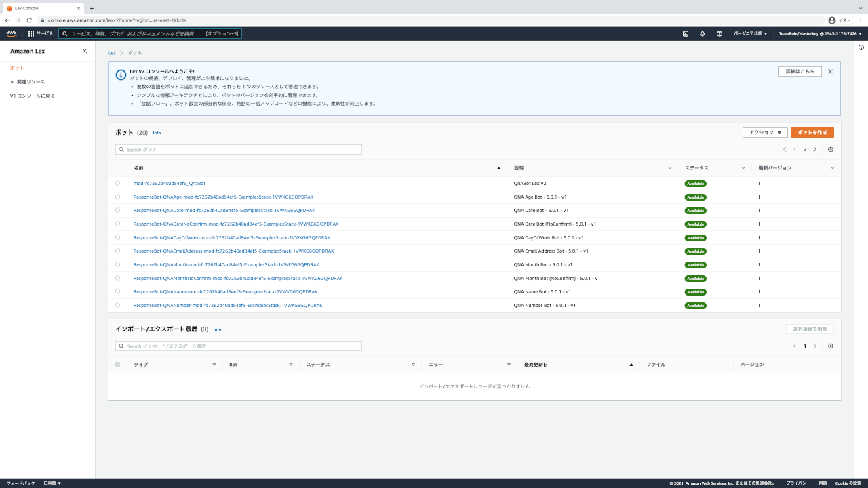Open the bot table preferences gear

(831, 149)
